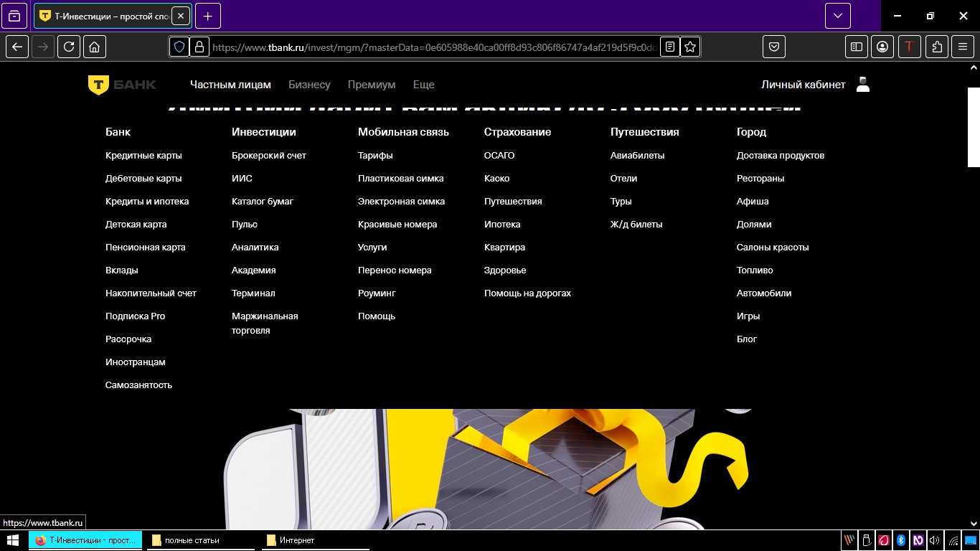Switch to the Премиум tab
Image resolution: width=980 pixels, height=551 pixels.
click(372, 85)
